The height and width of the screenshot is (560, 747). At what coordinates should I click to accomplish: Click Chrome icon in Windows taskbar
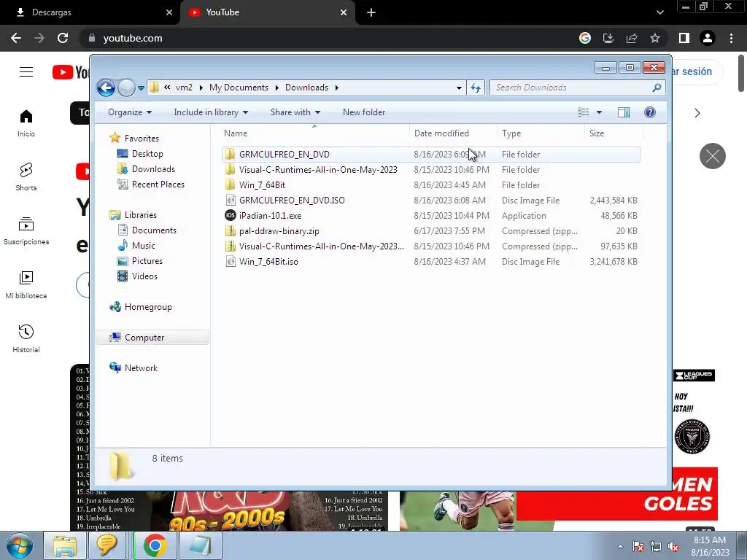pos(155,545)
